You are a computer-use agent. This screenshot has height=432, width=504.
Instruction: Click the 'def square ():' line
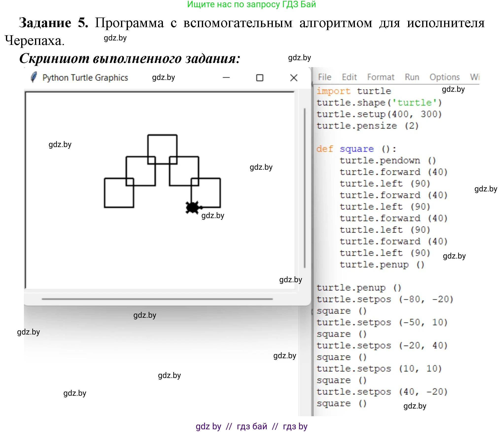pyautogui.click(x=356, y=149)
